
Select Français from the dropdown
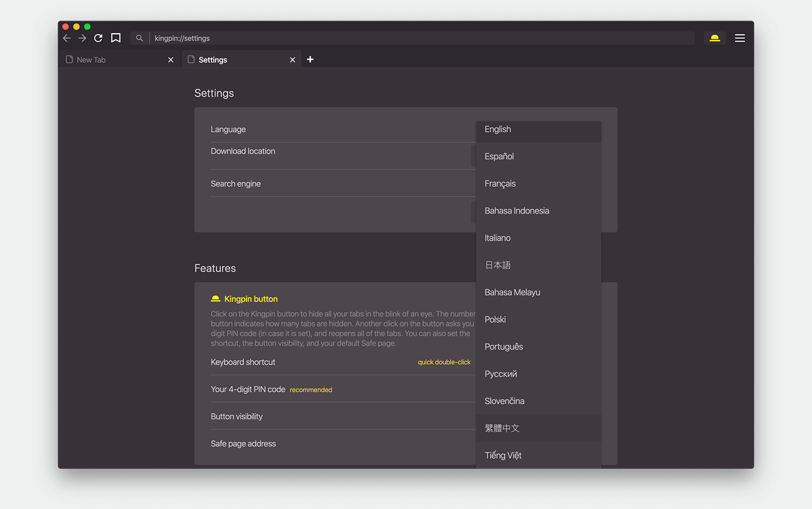tap(539, 184)
